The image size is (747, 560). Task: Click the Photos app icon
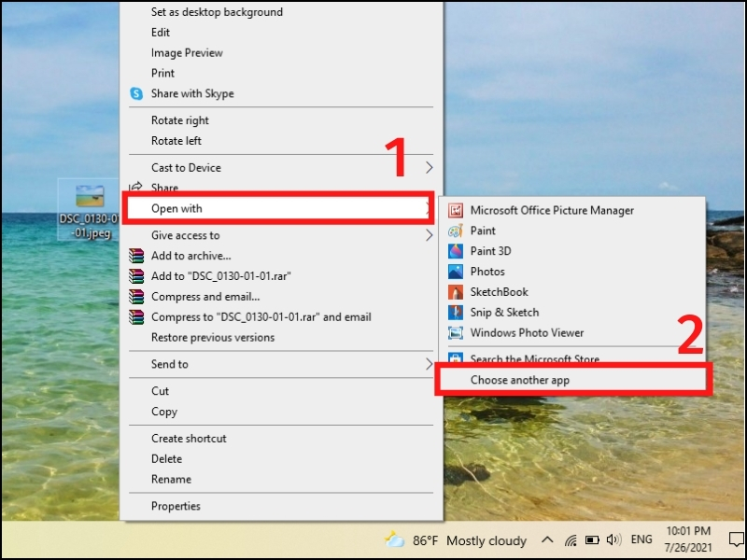[x=456, y=272]
